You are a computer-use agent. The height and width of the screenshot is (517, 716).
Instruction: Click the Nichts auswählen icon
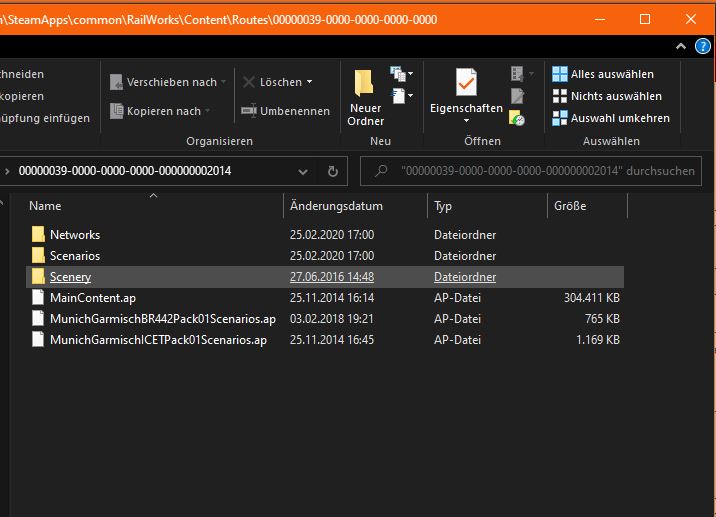560,96
